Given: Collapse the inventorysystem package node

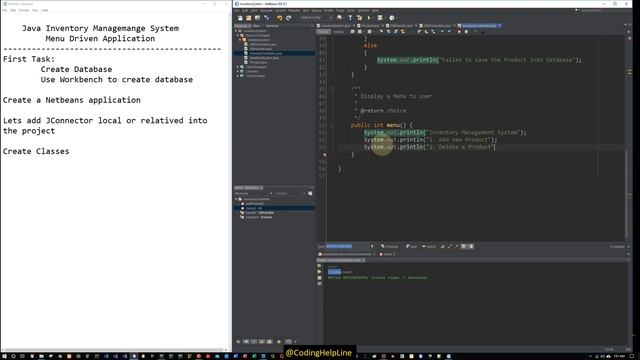Looking at the screenshot, I should 240,40.
